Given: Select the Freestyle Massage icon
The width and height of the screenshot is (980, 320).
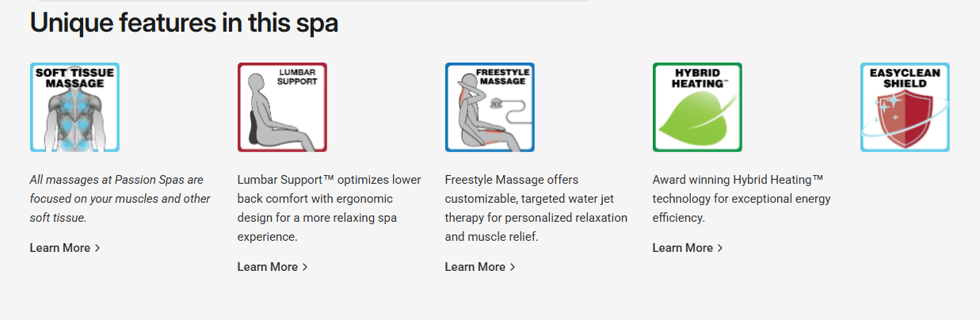Looking at the screenshot, I should [490, 107].
